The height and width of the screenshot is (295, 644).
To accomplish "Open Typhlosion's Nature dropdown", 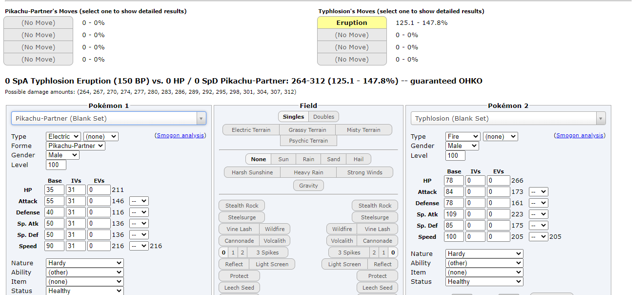I will click(484, 254).
